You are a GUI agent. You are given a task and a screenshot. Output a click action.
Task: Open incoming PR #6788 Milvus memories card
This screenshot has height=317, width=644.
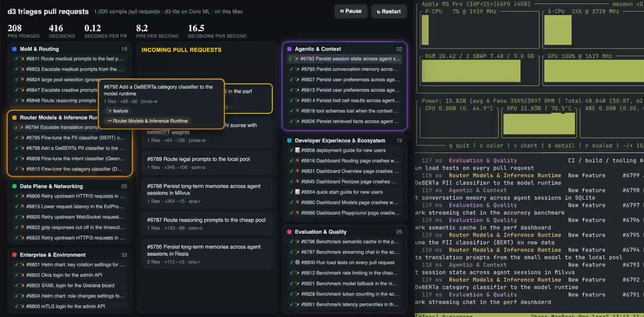[x=207, y=193]
